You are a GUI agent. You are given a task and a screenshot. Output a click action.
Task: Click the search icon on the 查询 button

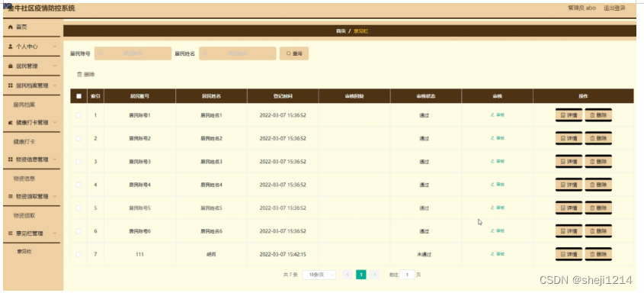coord(289,53)
